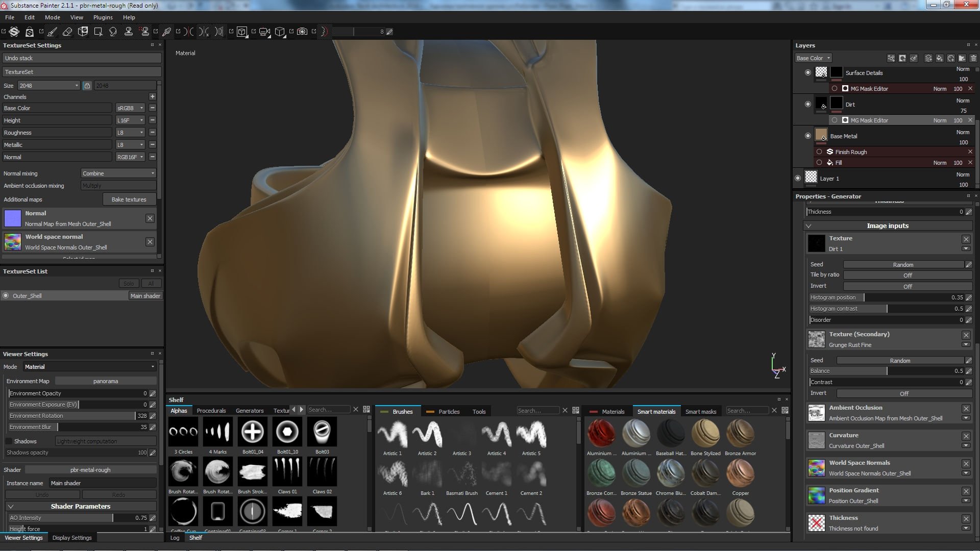980x551 pixels.
Task: Toggle visibility of Base Metal layer
Action: coord(807,136)
